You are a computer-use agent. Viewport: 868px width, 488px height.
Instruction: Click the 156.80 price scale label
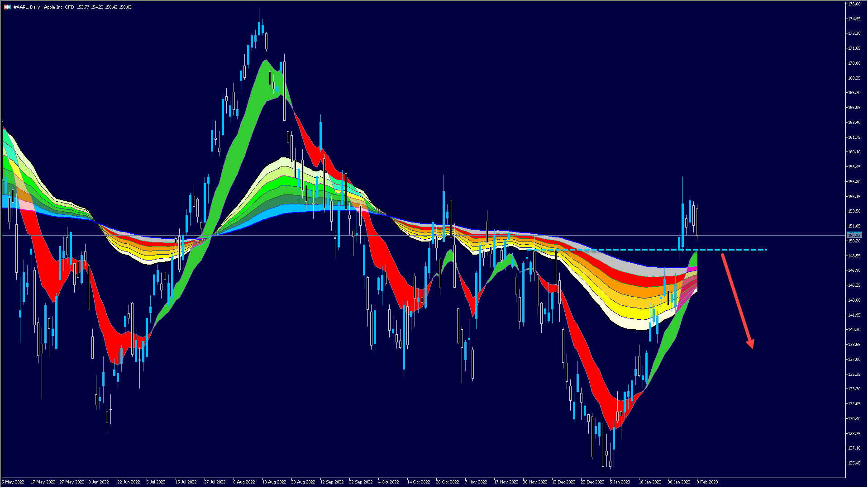pos(854,182)
